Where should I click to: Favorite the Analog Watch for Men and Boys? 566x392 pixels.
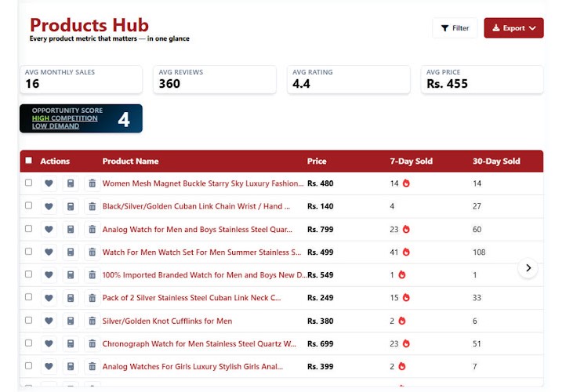[x=49, y=229]
